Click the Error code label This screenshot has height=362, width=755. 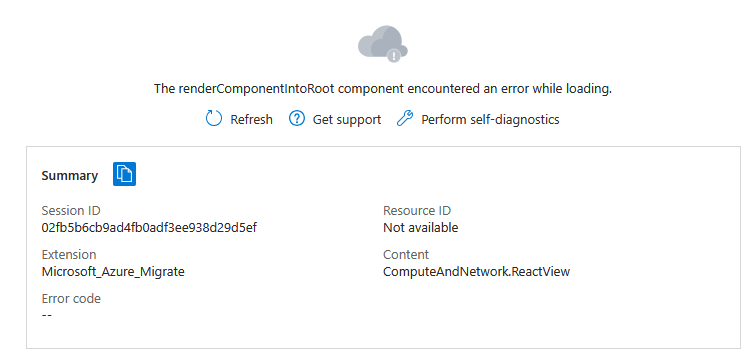tap(71, 299)
